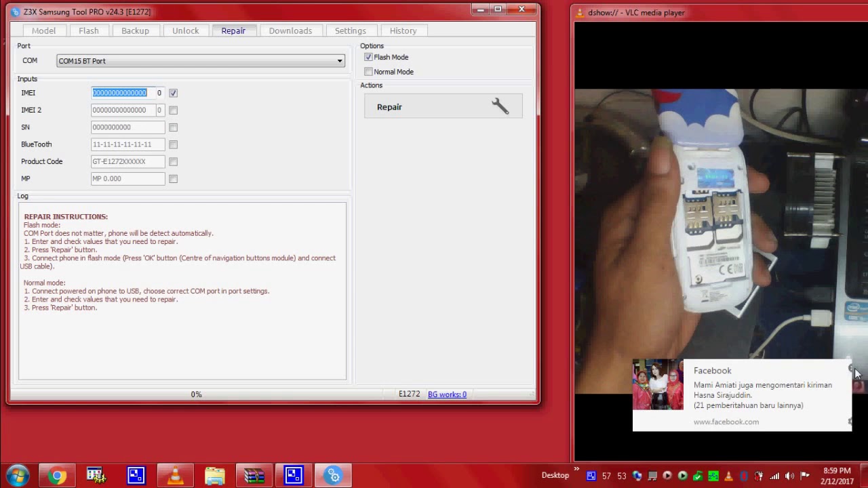Show hidden taskbar toolbar chevron
This screenshot has height=488, width=868.
click(576, 469)
